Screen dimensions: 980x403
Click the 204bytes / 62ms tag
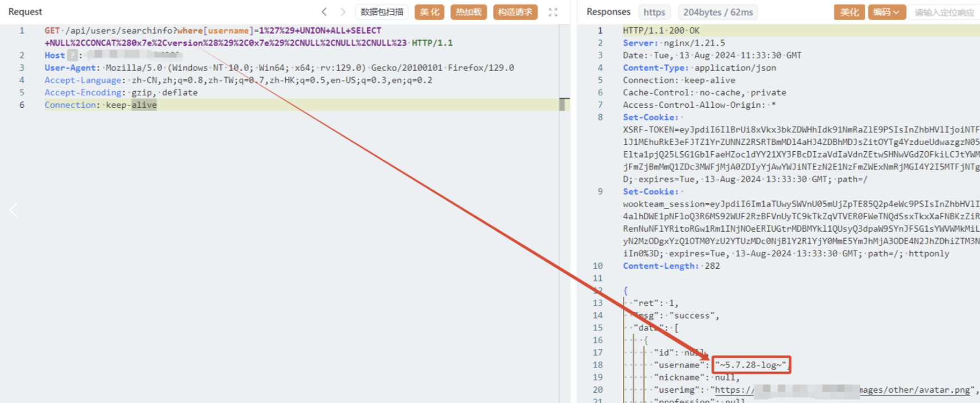tap(718, 12)
